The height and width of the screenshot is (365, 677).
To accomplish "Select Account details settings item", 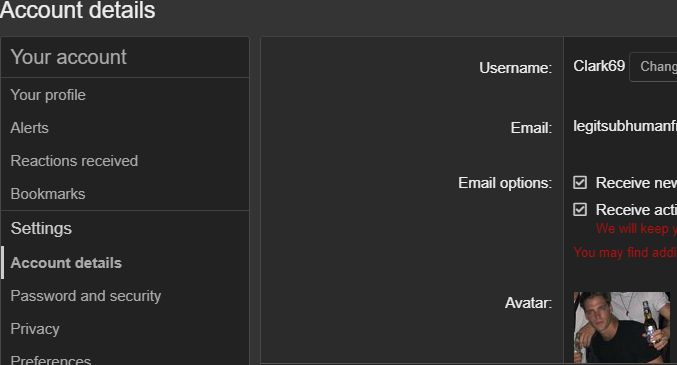I will pos(66,263).
